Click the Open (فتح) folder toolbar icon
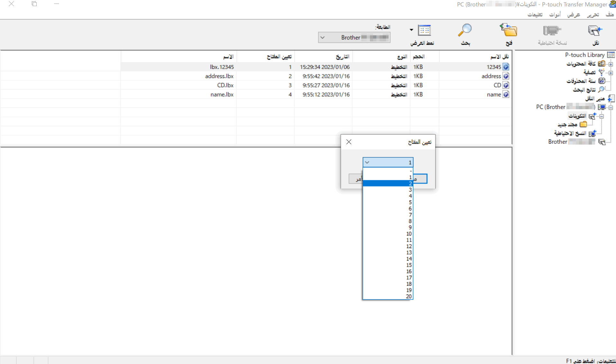Image resolution: width=616 pixels, height=364 pixels. pyautogui.click(x=509, y=30)
